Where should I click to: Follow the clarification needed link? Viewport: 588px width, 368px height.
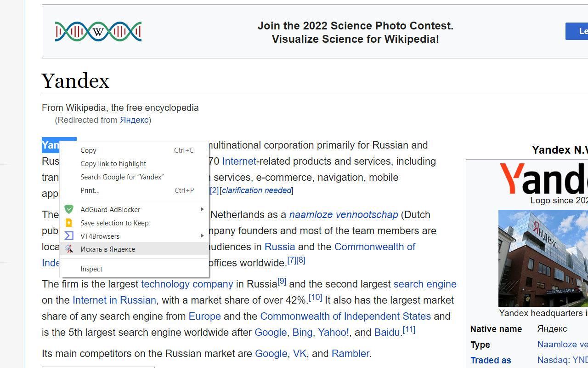click(257, 190)
